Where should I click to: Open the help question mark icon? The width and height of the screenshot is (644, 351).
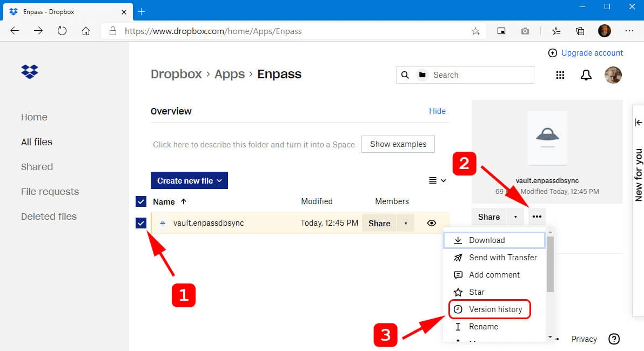click(x=614, y=339)
